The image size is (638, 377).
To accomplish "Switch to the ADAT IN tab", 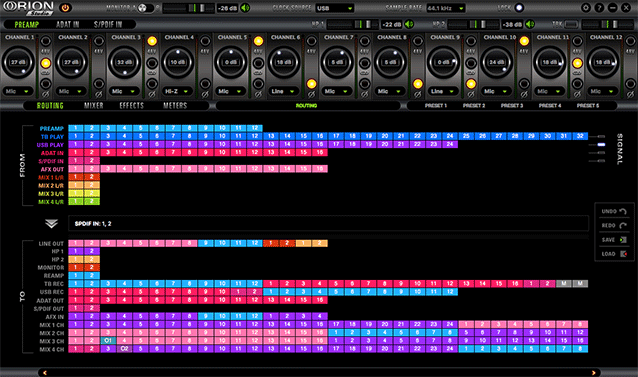I will click(68, 25).
